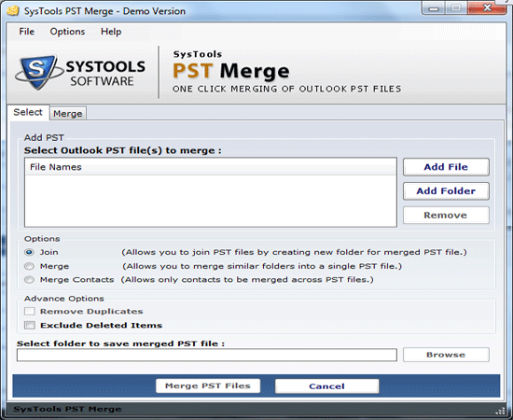Image resolution: width=513 pixels, height=420 pixels.
Task: Check Exclude Deleted Items
Action: click(x=30, y=326)
